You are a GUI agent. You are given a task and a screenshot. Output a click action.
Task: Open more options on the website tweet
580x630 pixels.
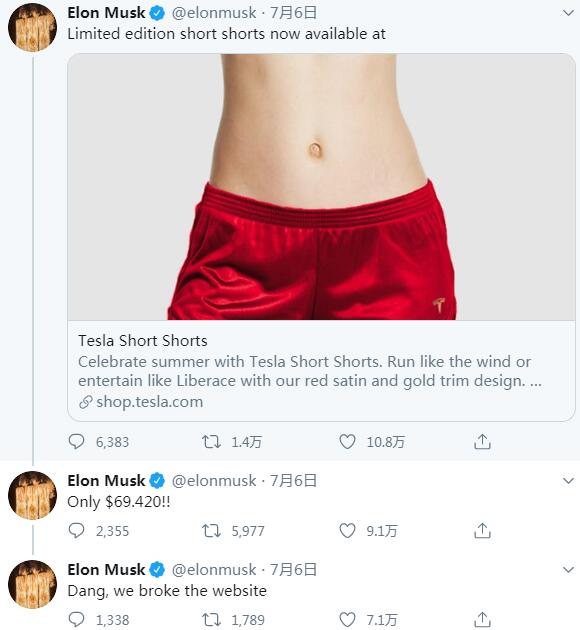click(x=568, y=570)
